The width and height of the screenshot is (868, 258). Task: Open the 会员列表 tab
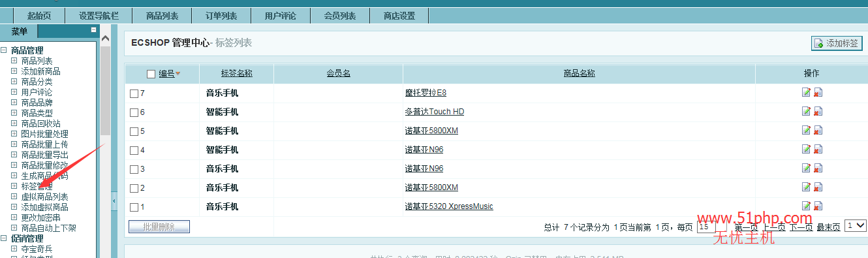tap(340, 16)
